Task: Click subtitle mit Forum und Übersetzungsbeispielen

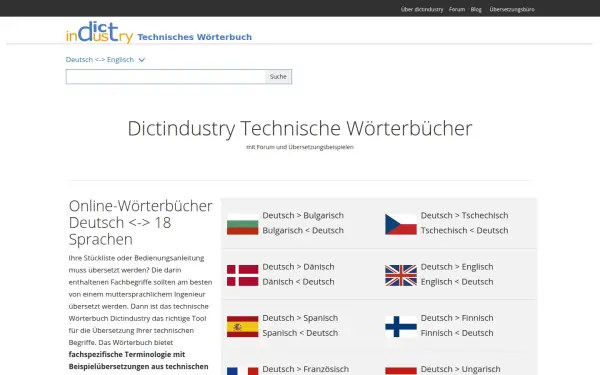Action: (x=300, y=147)
